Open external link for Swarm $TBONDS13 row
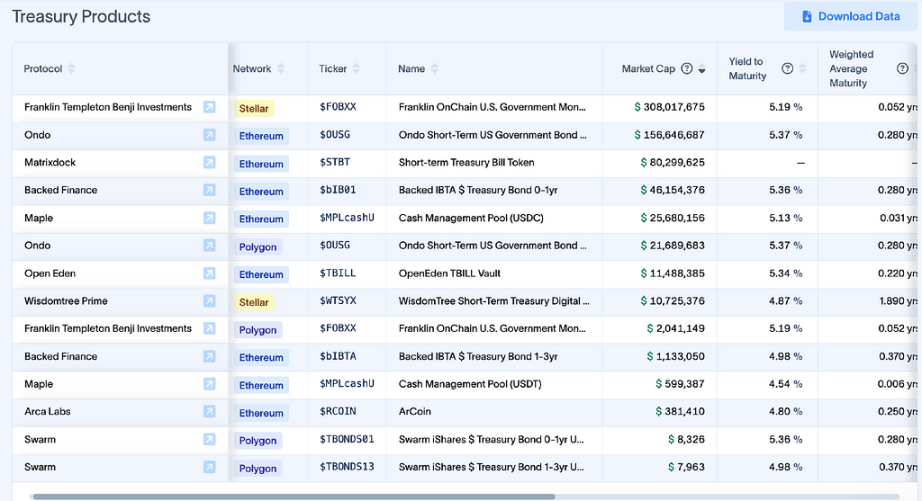922x501 pixels. [x=209, y=467]
